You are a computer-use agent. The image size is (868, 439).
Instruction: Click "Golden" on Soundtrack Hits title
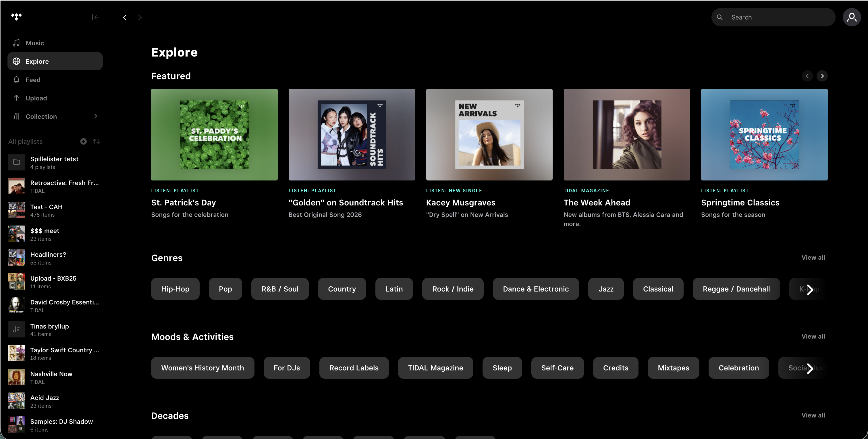coord(346,203)
